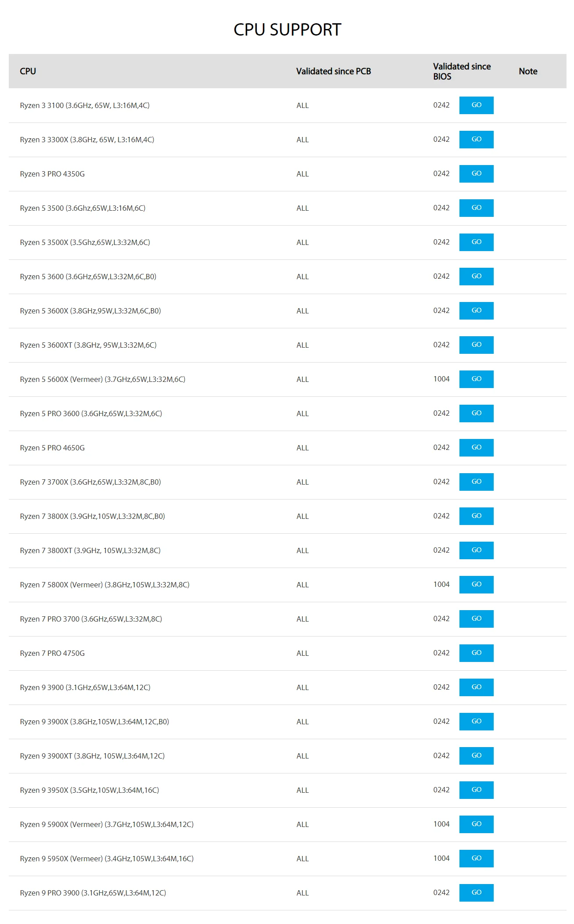Click the Validated since PCB header

(334, 71)
